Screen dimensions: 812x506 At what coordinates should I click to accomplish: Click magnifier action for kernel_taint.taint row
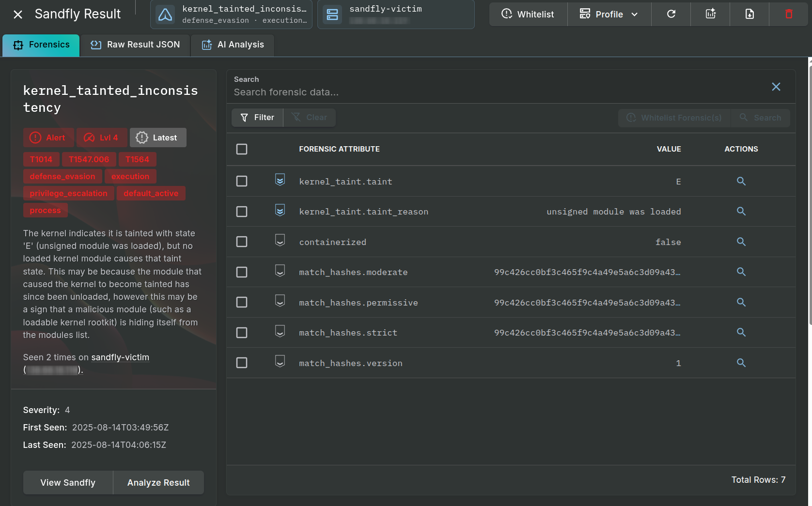[x=741, y=181]
